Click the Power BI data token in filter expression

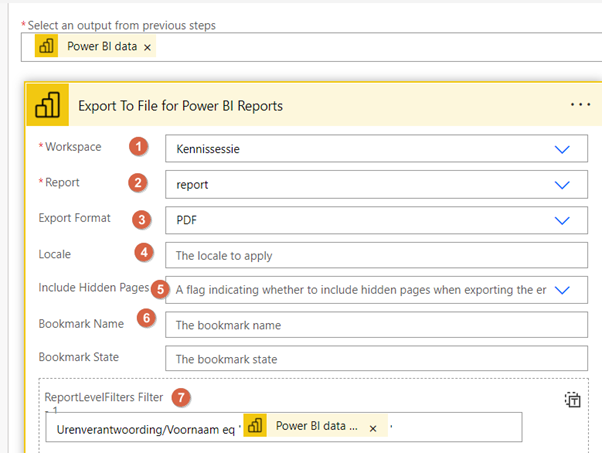[316, 426]
